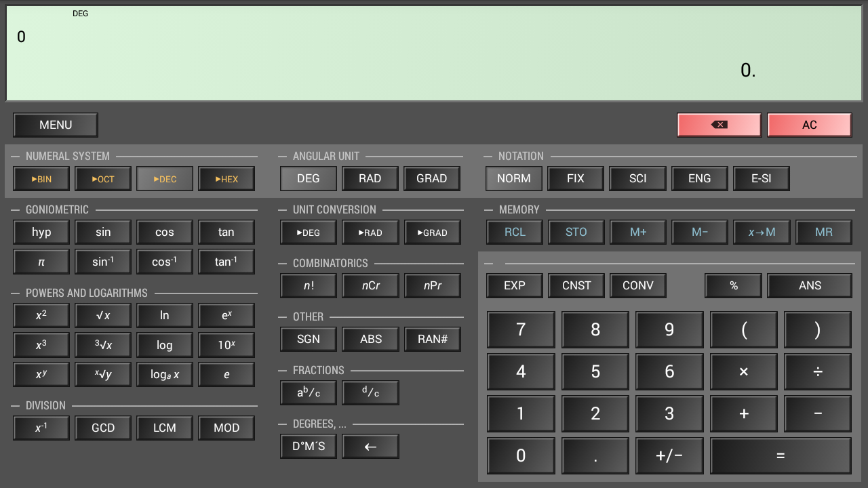Convert value to ►DEG unit
This screenshot has width=868, height=488.
[x=309, y=232]
